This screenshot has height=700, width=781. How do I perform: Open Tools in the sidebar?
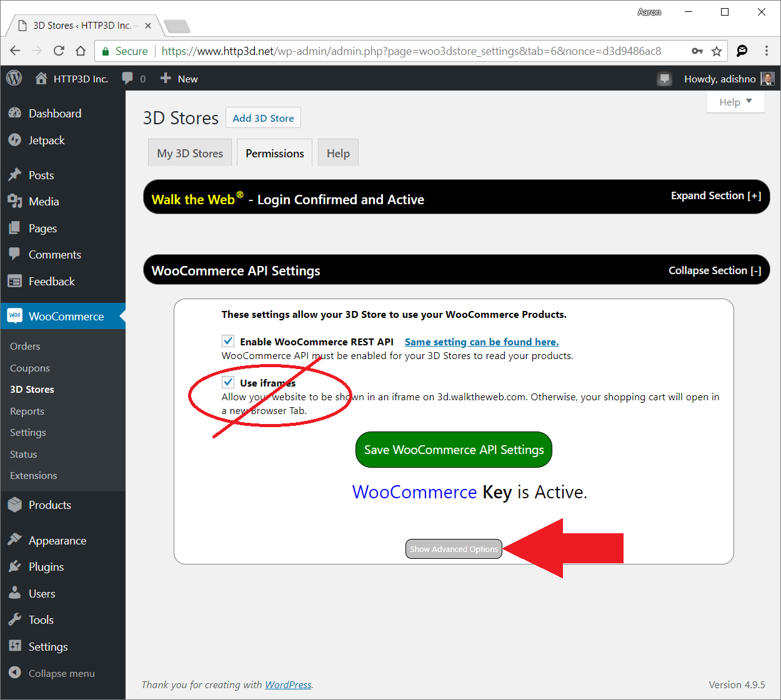point(62,619)
